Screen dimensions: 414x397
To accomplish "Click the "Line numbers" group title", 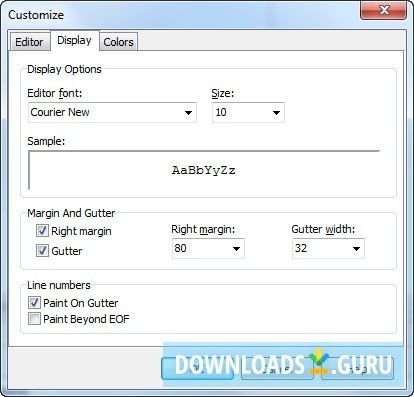I will 59,285.
